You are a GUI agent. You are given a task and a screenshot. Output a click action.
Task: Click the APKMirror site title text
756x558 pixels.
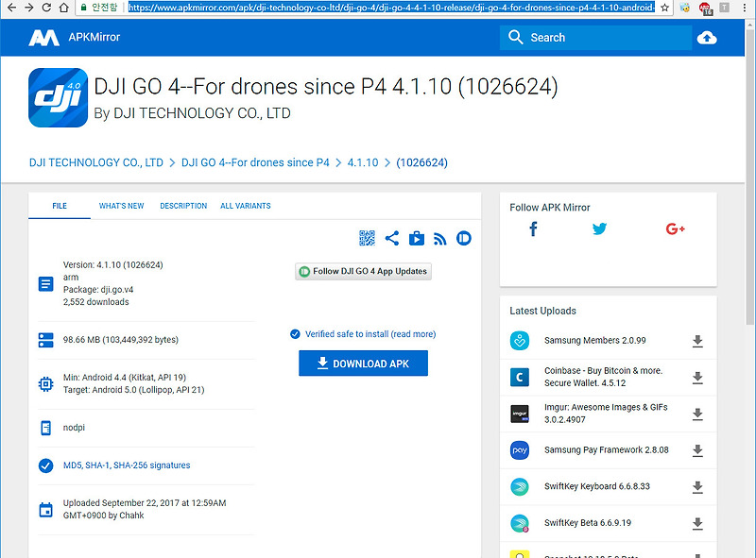click(x=94, y=37)
